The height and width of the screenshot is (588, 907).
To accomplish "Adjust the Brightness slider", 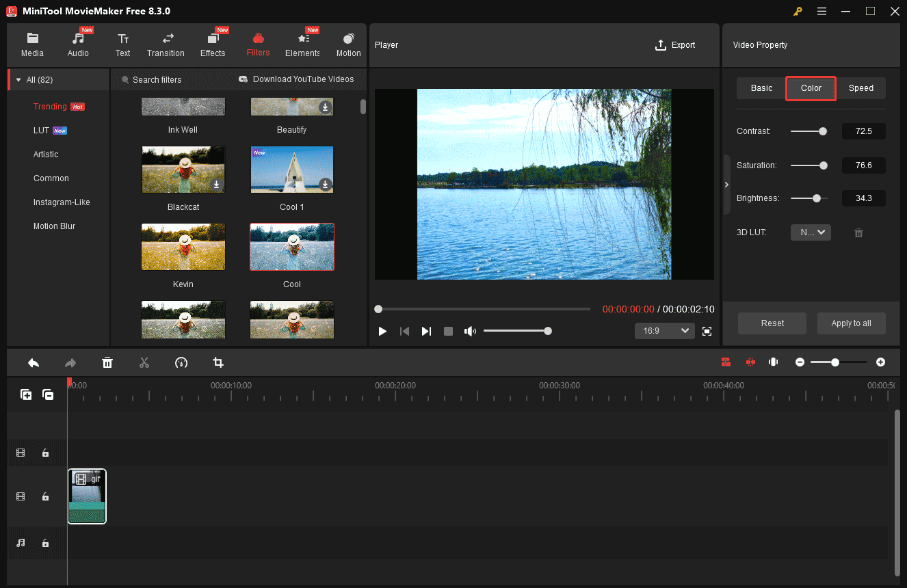I will [809, 198].
